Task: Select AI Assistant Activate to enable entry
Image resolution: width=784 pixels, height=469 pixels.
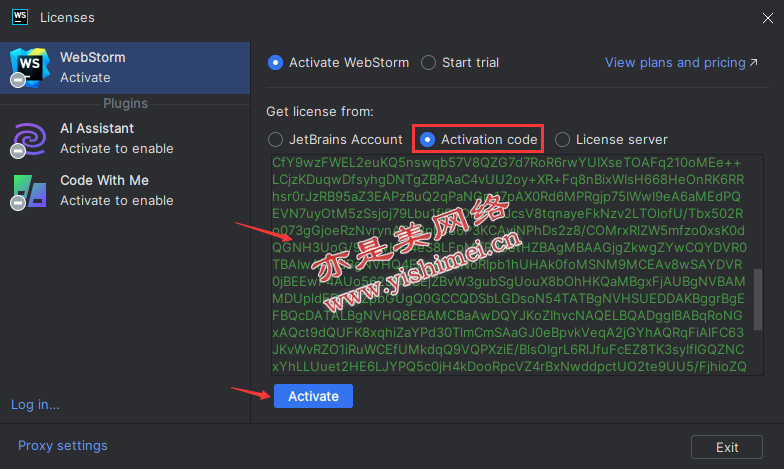Action: (x=125, y=139)
